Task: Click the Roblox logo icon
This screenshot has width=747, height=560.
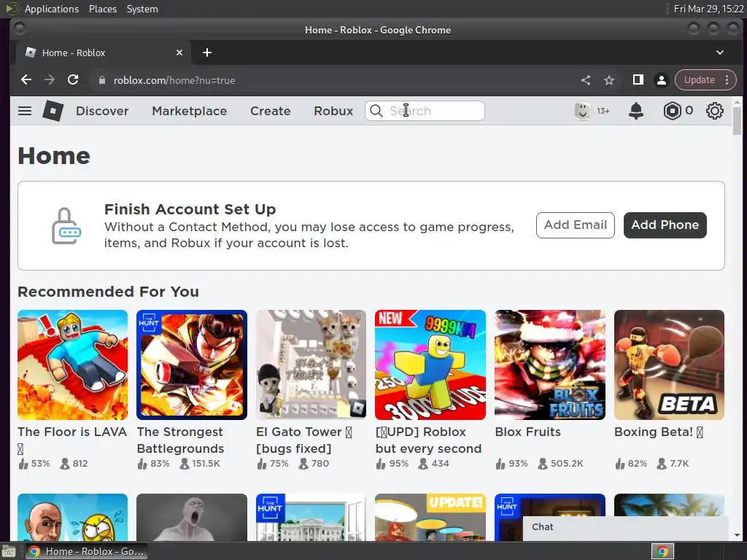Action: pyautogui.click(x=53, y=111)
